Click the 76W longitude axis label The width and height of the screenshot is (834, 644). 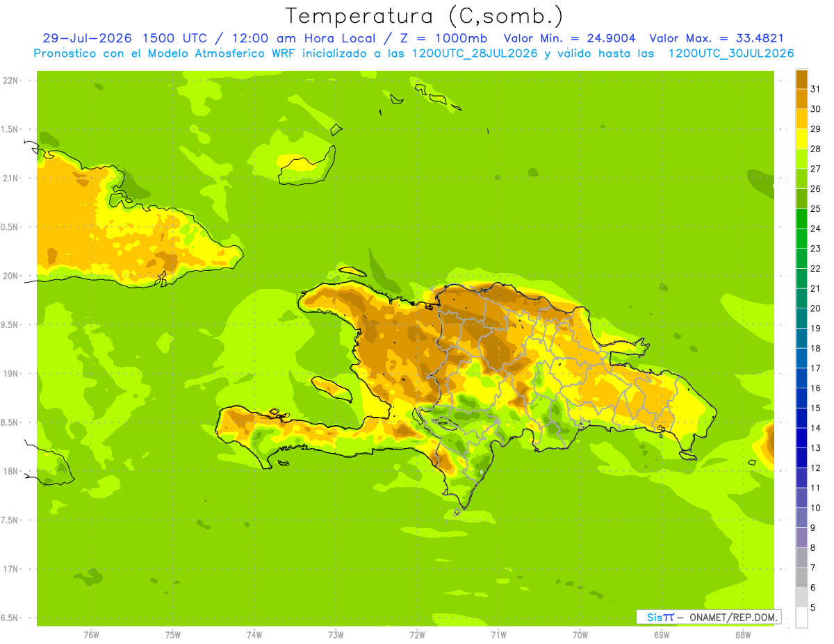click(91, 635)
